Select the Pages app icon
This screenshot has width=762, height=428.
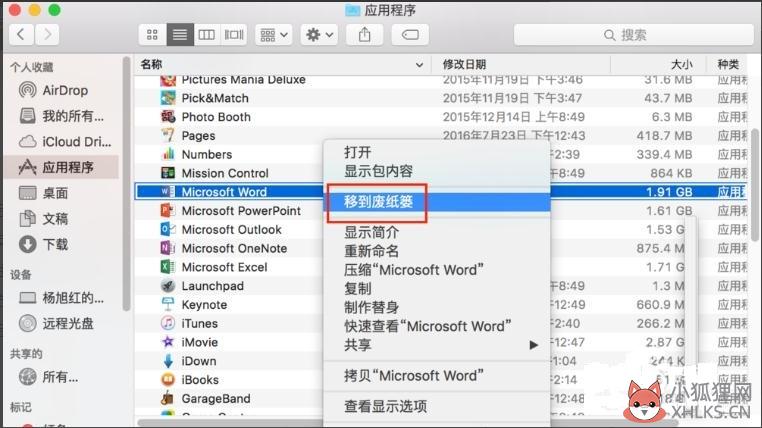pos(168,135)
